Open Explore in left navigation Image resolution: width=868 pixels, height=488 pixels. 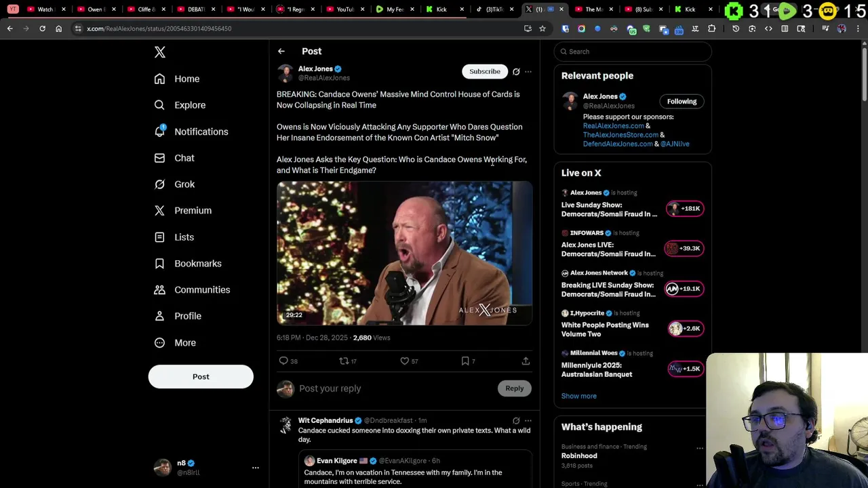tap(180, 105)
